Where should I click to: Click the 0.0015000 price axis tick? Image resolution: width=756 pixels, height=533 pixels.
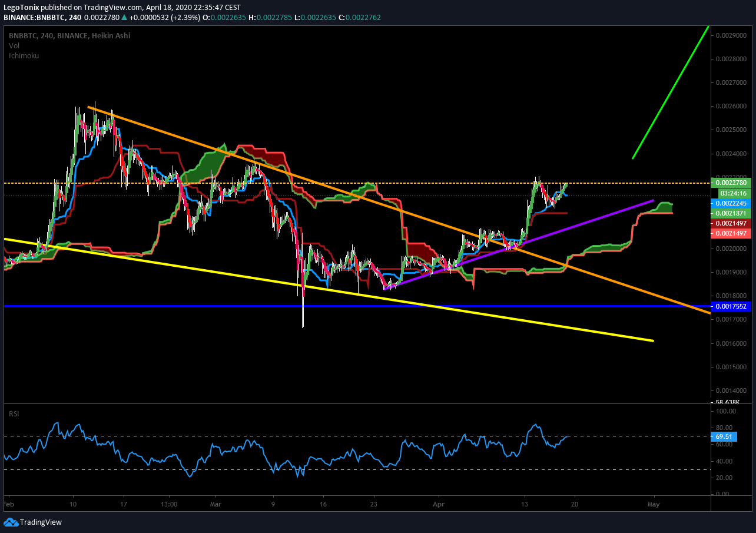pos(731,367)
